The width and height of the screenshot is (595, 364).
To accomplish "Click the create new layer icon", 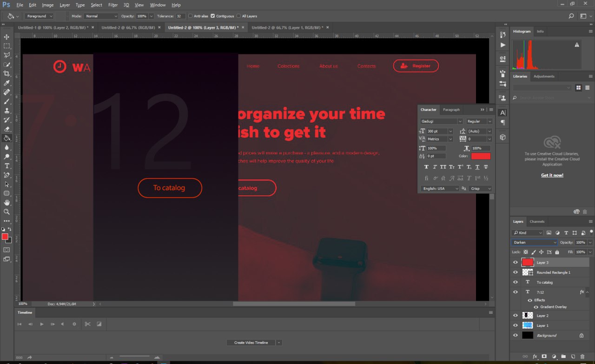I will [573, 357].
